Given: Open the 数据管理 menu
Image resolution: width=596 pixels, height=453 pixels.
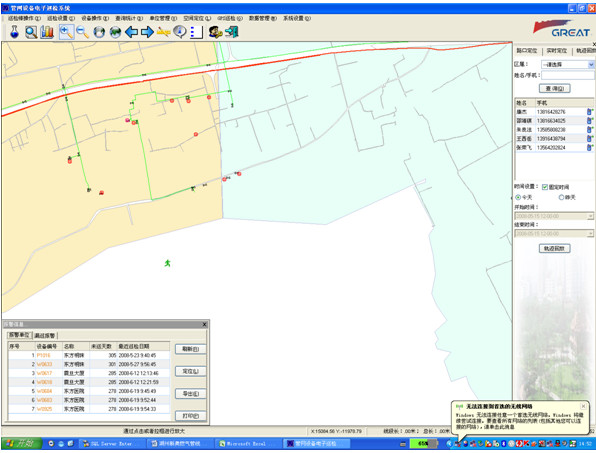Looking at the screenshot, I should click(263, 18).
